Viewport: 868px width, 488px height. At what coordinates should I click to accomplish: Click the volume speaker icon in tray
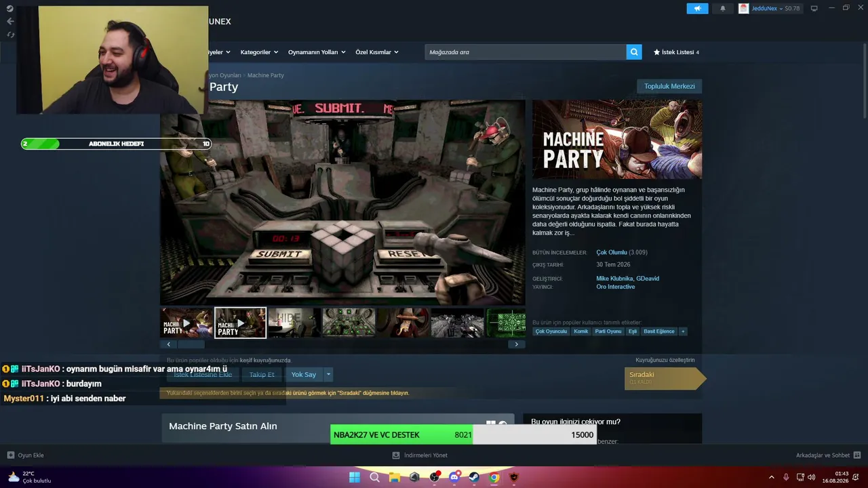tap(812, 477)
